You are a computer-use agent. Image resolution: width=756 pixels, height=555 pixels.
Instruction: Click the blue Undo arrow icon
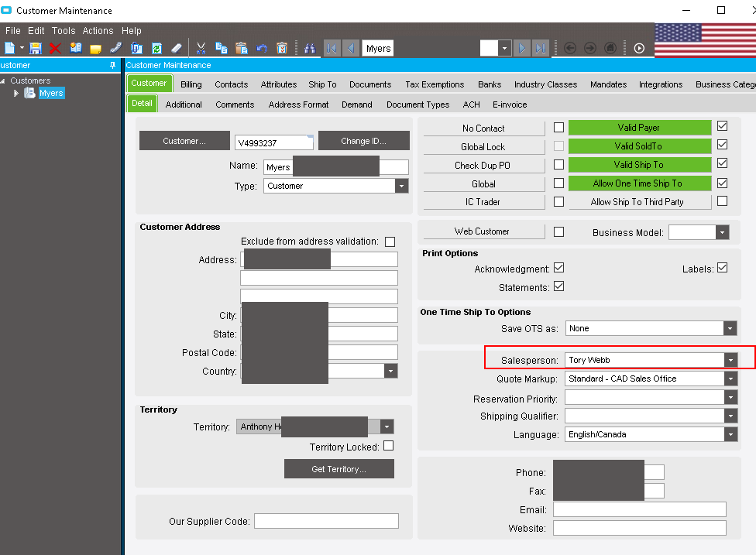(x=262, y=48)
